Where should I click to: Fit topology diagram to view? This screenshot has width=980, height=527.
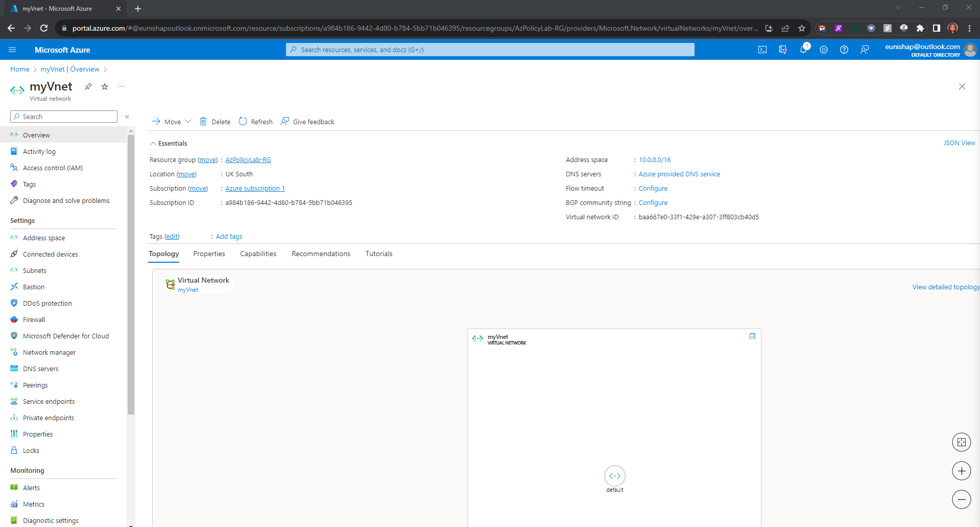961,442
